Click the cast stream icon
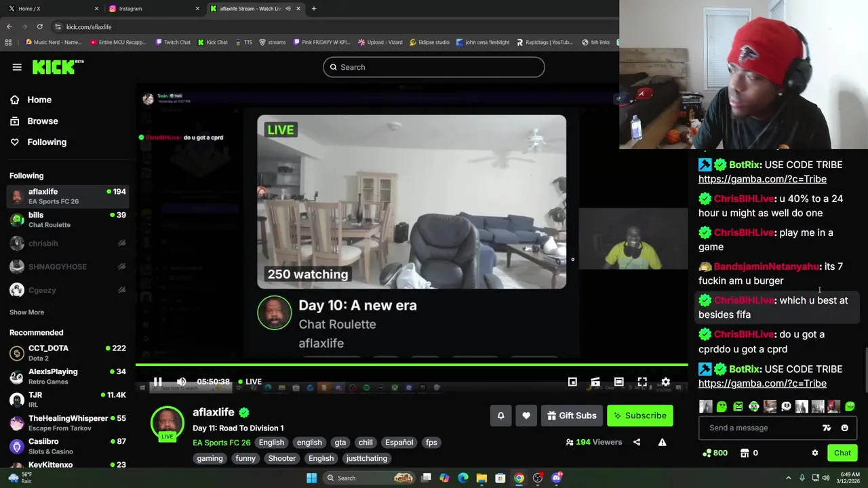This screenshot has width=868, height=488. coord(595,382)
